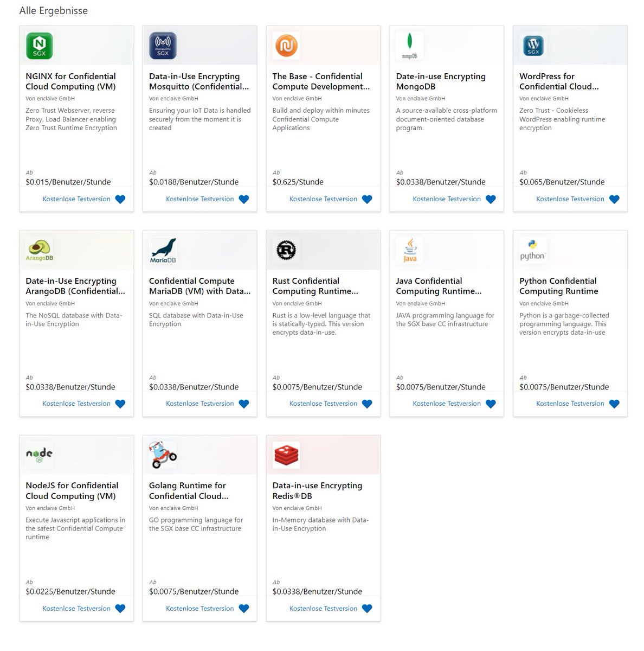Image resolution: width=644 pixels, height=651 pixels.
Task: Favorite Rust card with heart icon
Action: pos(367,404)
